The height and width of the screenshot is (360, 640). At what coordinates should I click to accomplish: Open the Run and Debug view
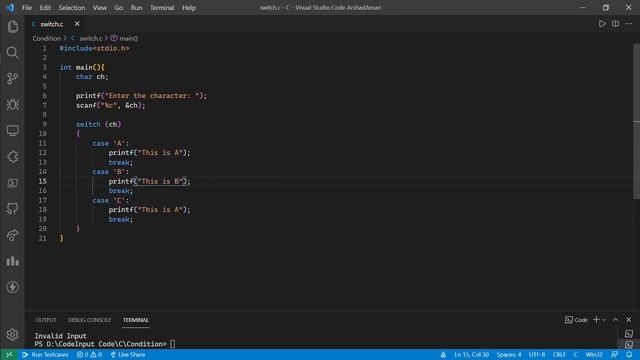click(x=12, y=105)
